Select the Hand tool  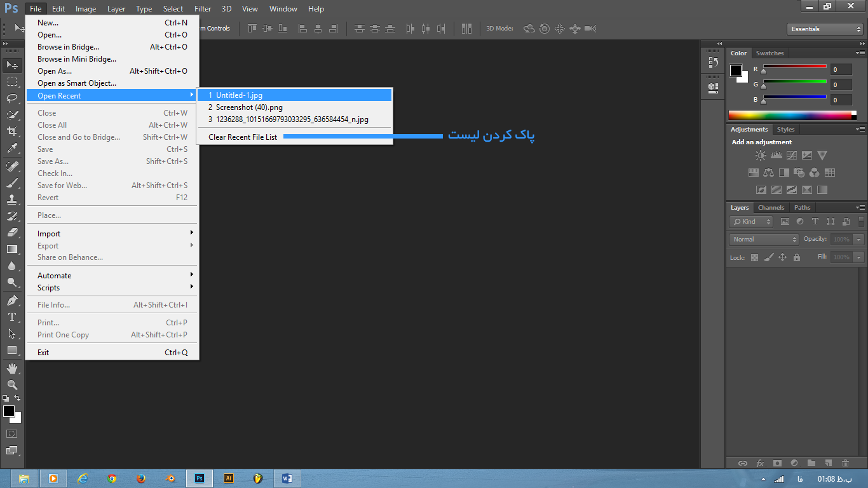(x=12, y=369)
